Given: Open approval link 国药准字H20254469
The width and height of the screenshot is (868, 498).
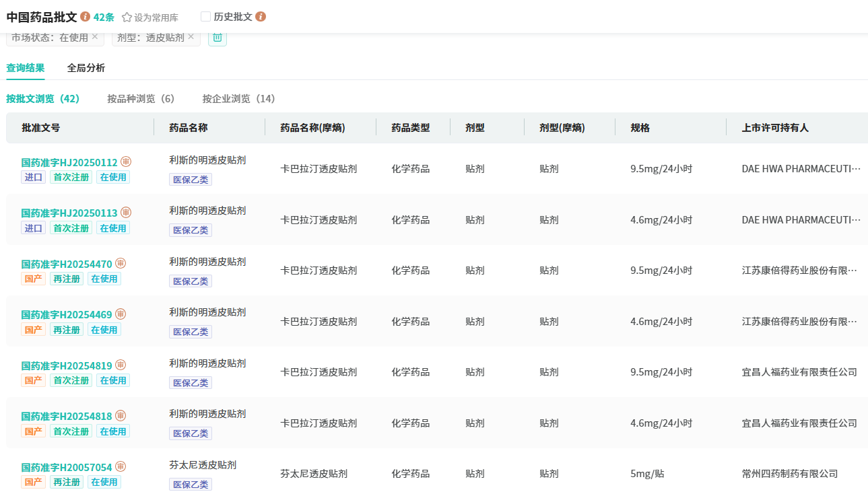Looking at the screenshot, I should (67, 315).
